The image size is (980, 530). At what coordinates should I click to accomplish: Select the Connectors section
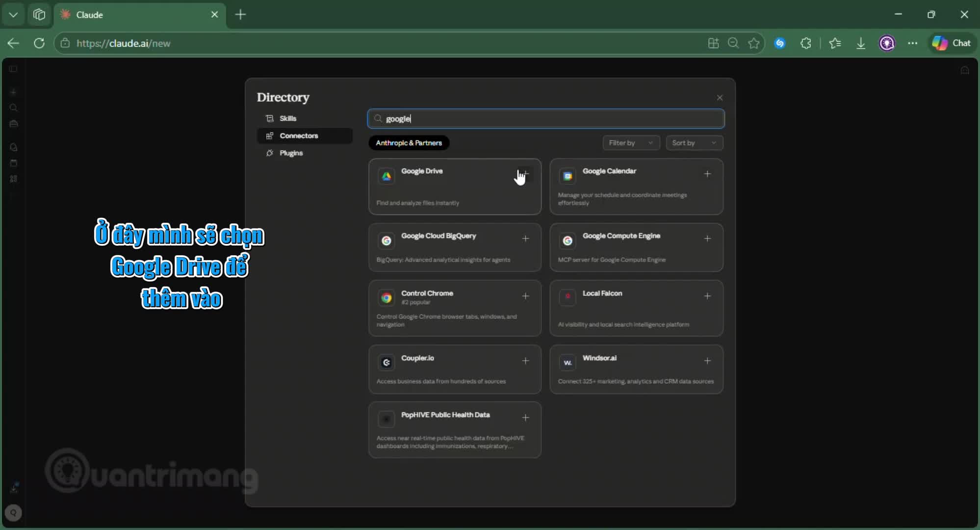pyautogui.click(x=305, y=136)
